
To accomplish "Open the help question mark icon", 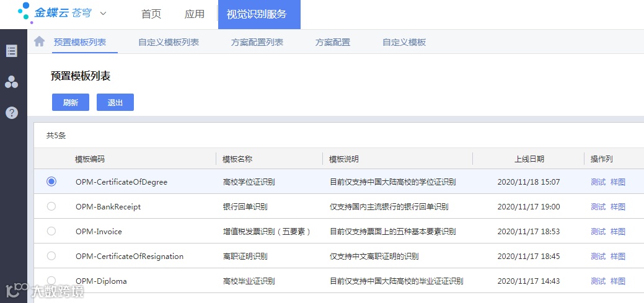I will point(12,113).
